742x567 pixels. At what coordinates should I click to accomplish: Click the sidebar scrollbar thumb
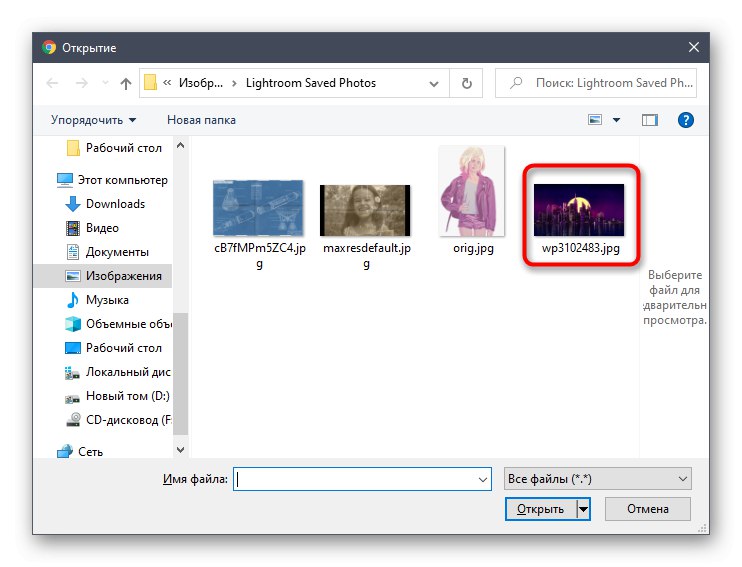tap(180, 374)
